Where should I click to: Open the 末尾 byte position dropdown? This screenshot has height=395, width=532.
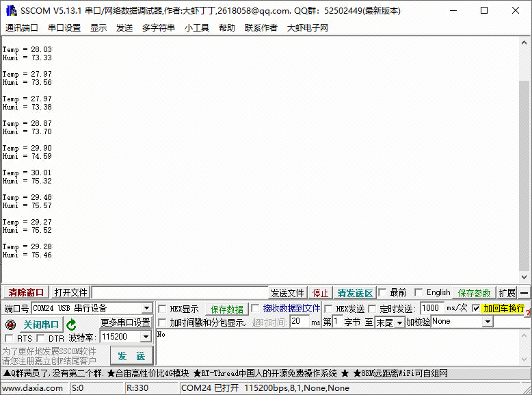(399, 322)
